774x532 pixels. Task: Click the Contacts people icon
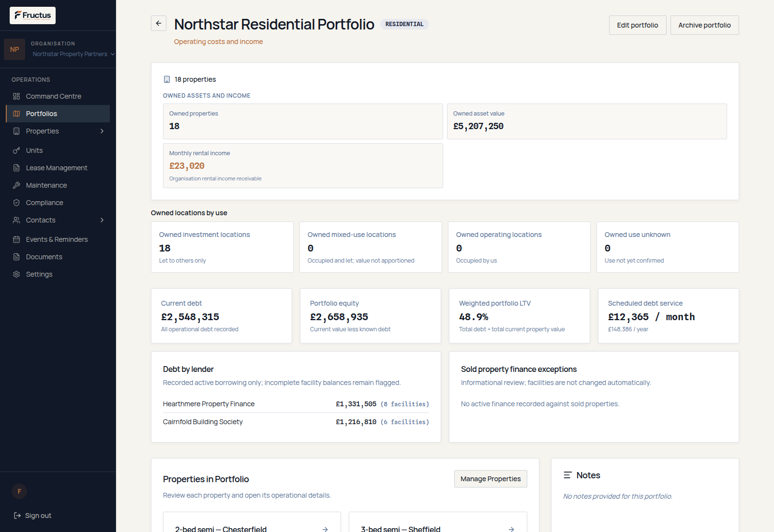pyautogui.click(x=16, y=220)
